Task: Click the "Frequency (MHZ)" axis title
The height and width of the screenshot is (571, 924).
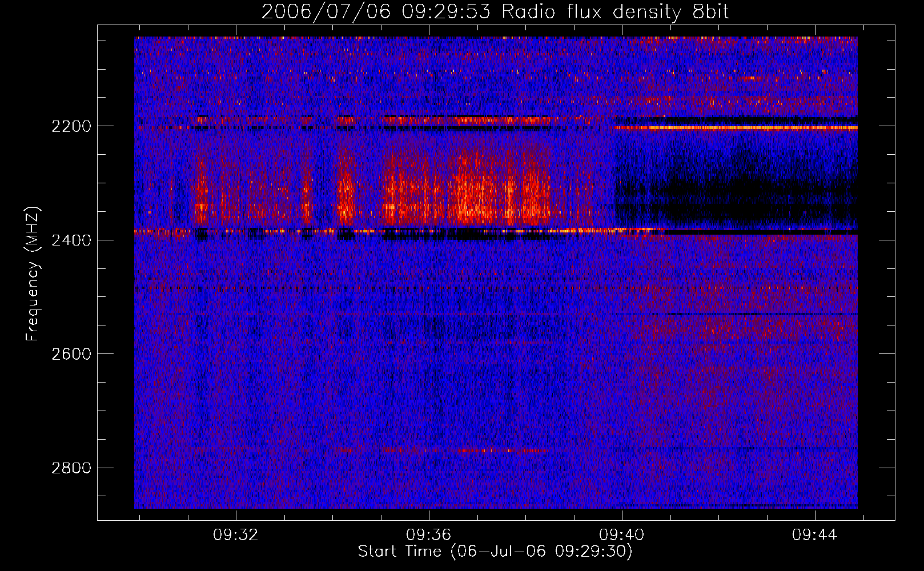Action: point(33,274)
